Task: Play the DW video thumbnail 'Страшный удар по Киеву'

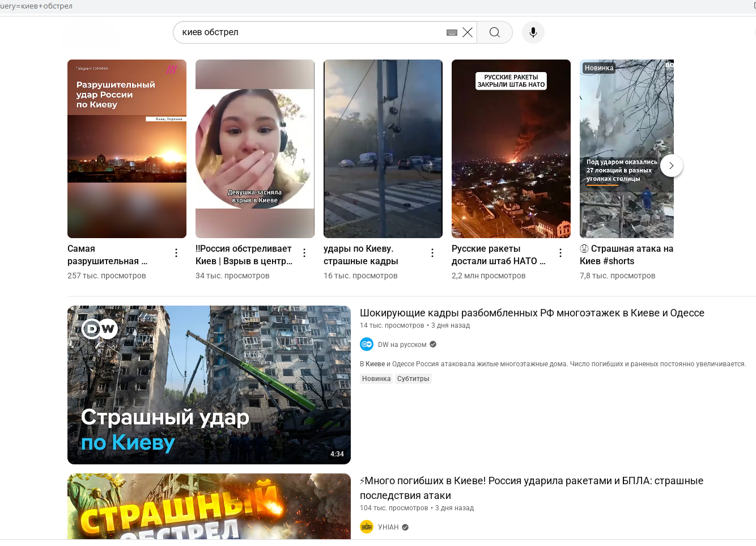Action: 209,385
